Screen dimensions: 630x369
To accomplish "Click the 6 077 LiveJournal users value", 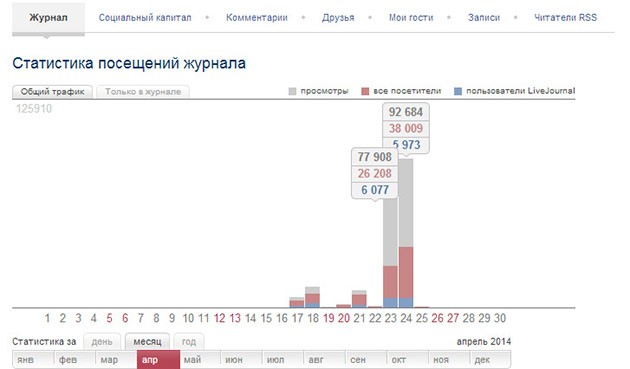I will [374, 190].
